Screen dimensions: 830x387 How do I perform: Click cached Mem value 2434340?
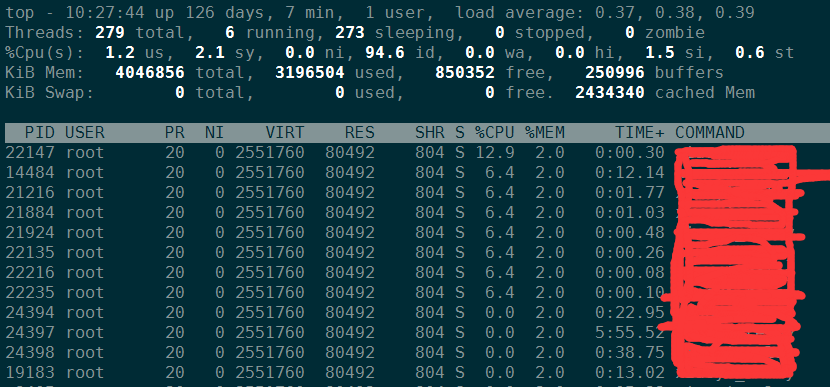point(610,93)
